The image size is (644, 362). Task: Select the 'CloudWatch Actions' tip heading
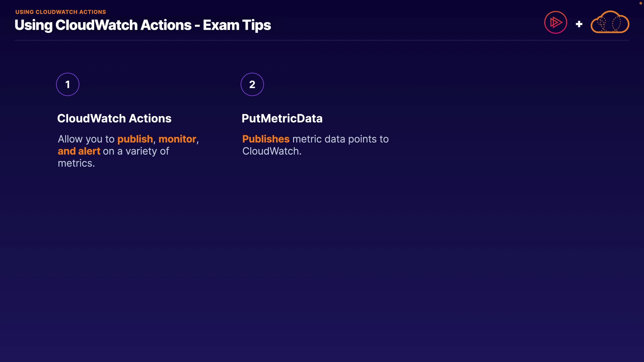[114, 118]
